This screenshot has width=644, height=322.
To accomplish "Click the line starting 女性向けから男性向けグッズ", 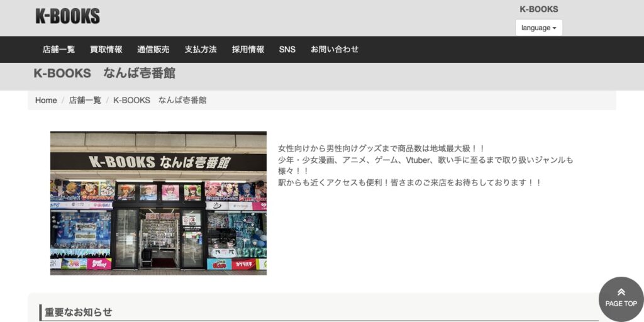I will point(382,148).
